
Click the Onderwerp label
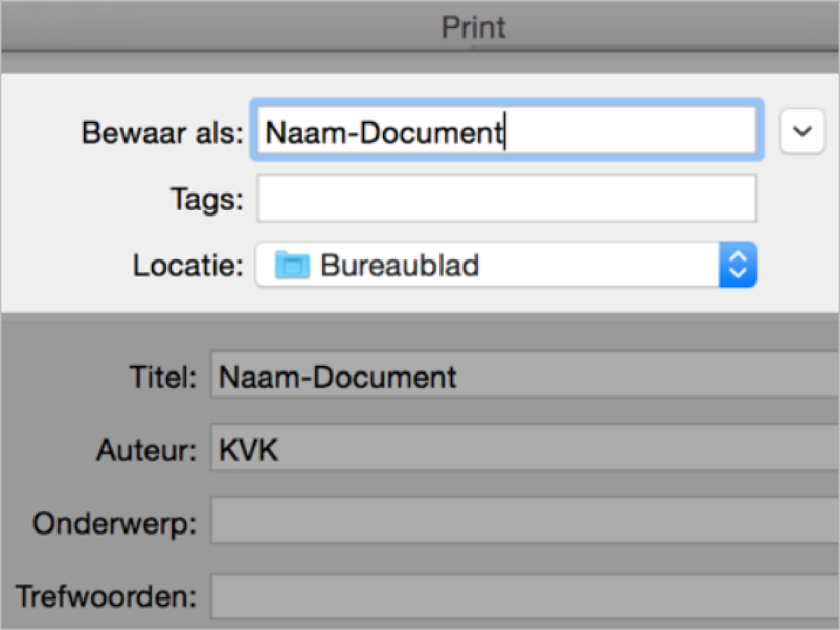click(115, 524)
